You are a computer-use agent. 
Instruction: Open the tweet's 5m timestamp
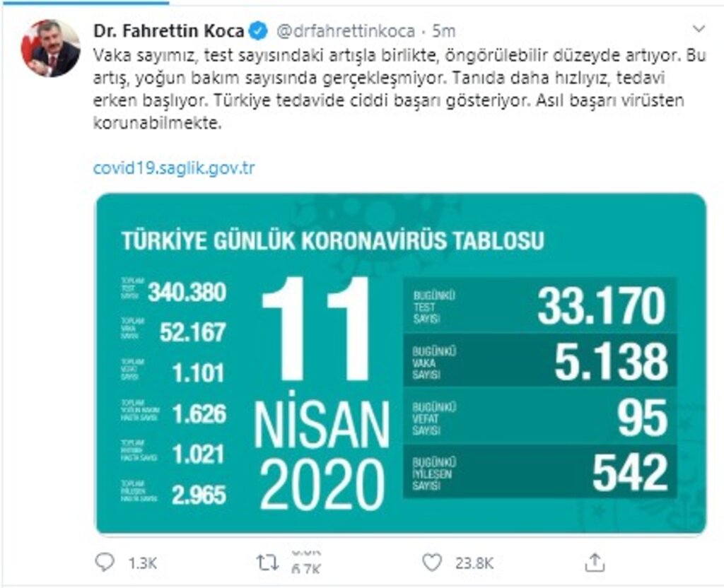[x=443, y=31]
